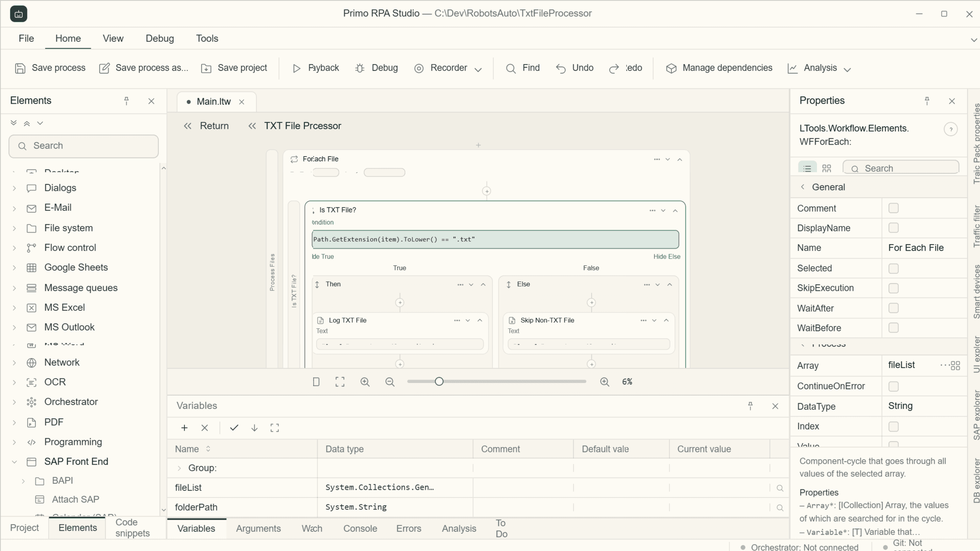980x551 pixels.
Task: Click Elements search field
Action: (x=83, y=146)
